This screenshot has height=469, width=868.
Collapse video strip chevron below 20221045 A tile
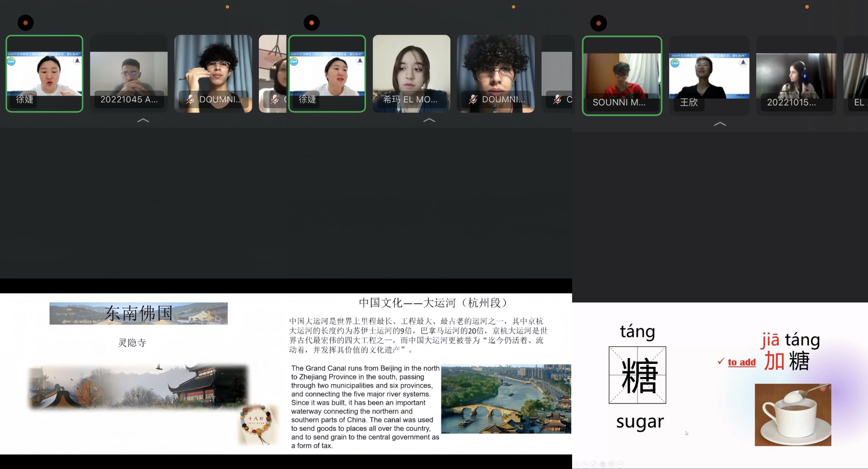(143, 120)
